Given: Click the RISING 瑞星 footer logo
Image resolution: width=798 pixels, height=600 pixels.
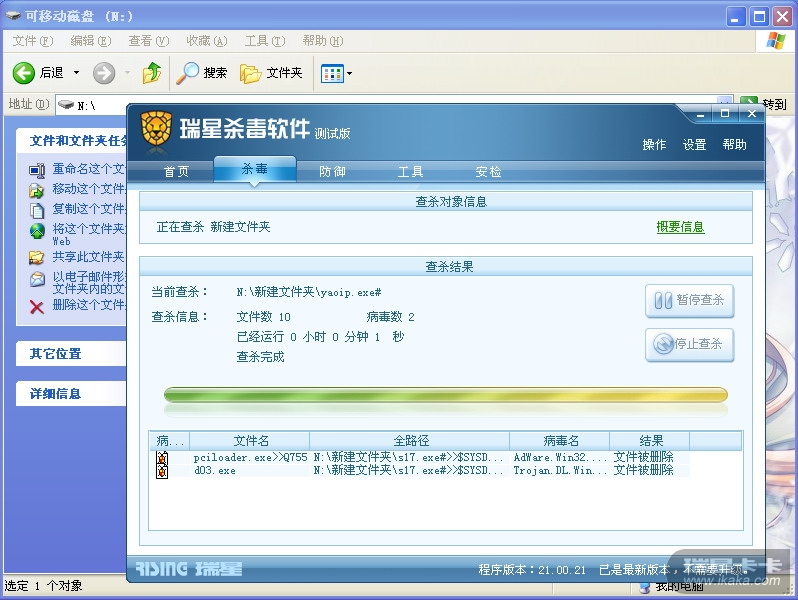Looking at the screenshot, I should pos(189,569).
